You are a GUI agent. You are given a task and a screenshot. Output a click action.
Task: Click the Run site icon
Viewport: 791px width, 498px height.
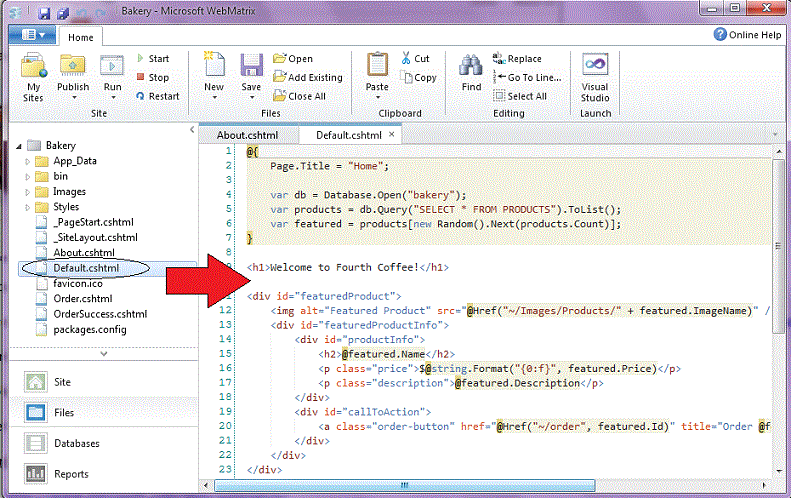[112, 67]
